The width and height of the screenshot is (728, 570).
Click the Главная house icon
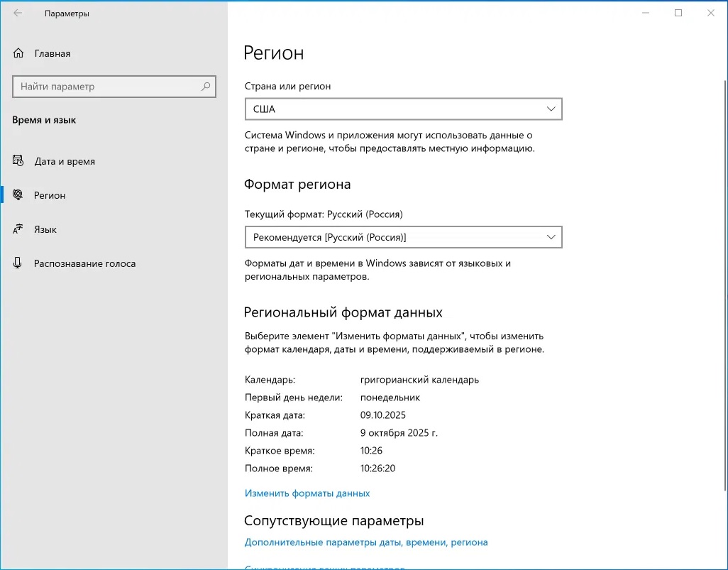pos(19,53)
